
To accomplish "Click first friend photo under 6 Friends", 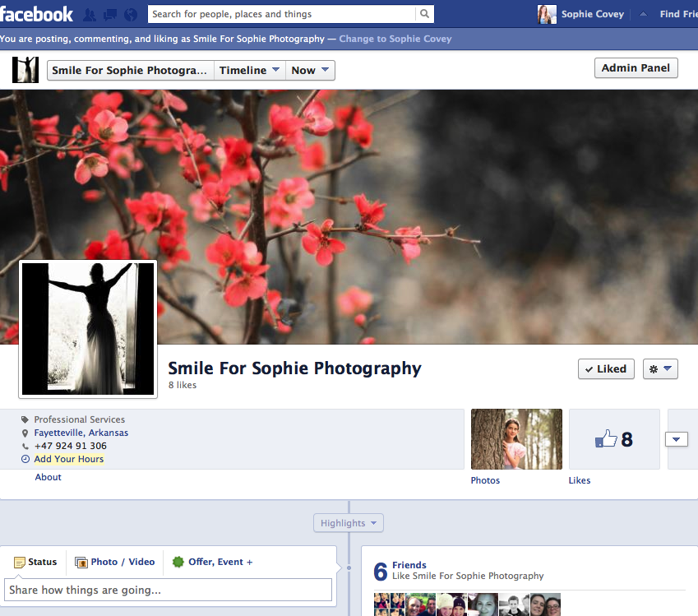I will 390,604.
